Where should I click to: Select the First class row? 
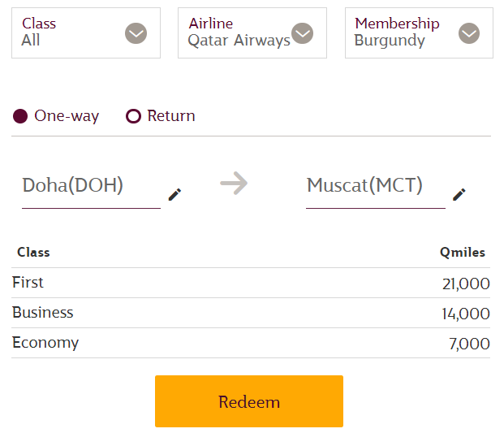251,283
